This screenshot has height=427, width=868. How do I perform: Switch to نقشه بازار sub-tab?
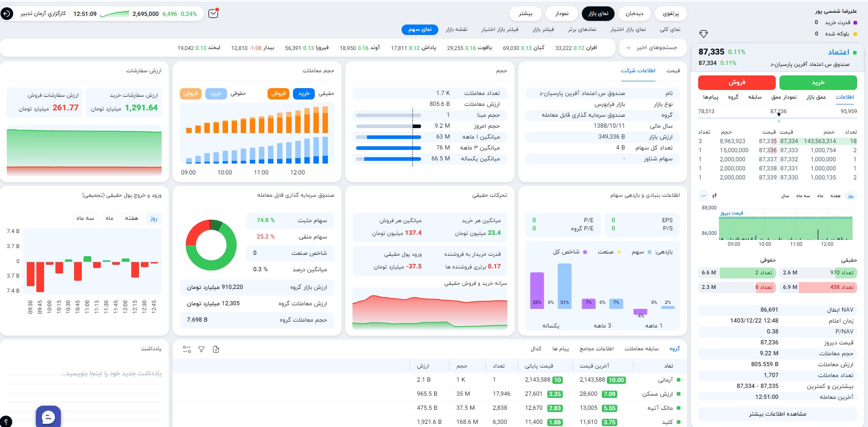point(456,30)
